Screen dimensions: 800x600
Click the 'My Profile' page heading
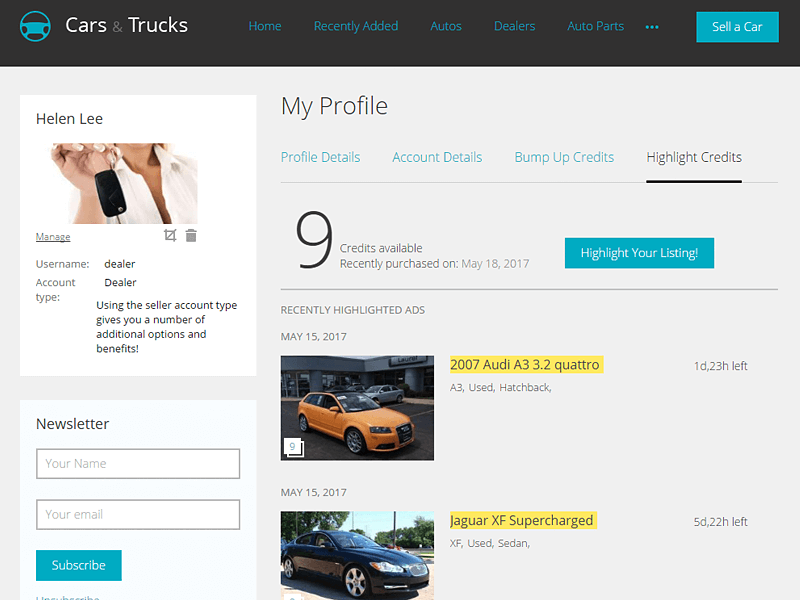tap(334, 106)
